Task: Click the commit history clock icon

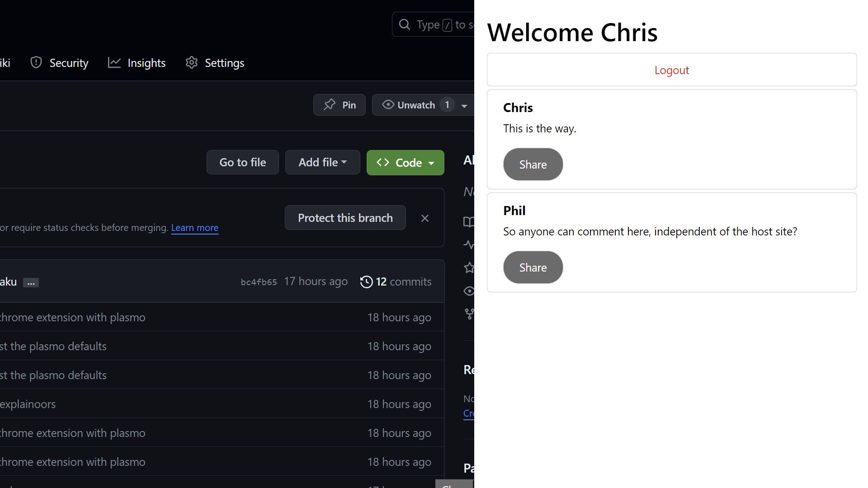Action: [365, 281]
